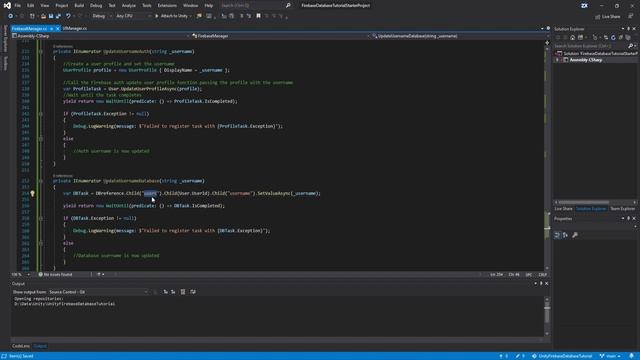Click the Navigate Backward toolbar icon

(x=11, y=16)
